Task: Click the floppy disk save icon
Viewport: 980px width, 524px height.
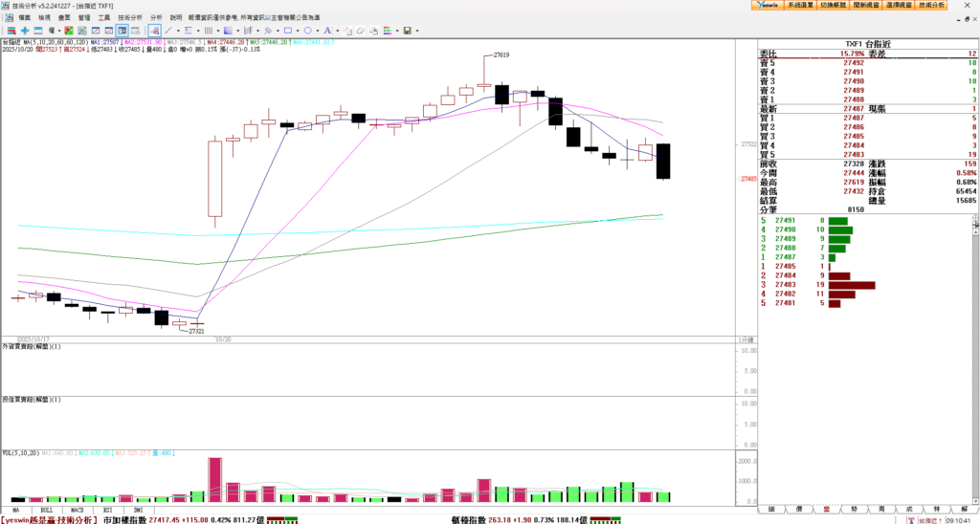Action: pyautogui.click(x=407, y=31)
